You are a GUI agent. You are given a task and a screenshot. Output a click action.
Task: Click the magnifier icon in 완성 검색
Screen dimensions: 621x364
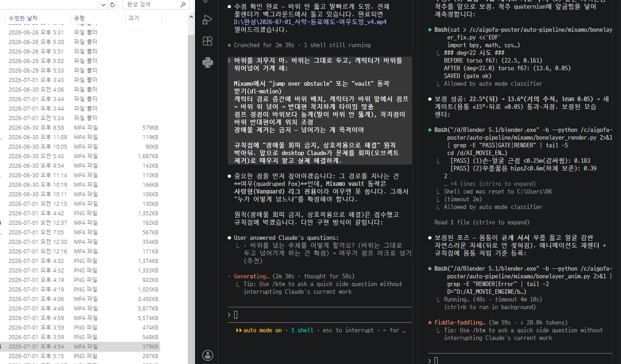[x=183, y=5]
